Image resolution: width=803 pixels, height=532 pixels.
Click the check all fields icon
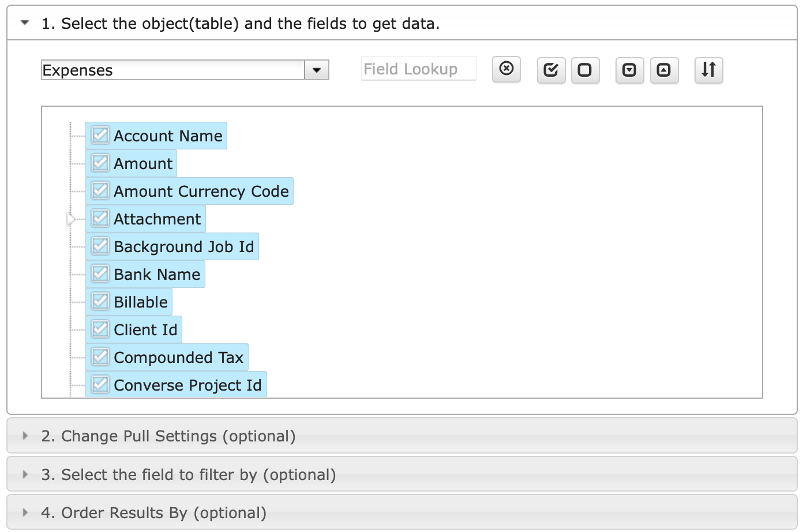551,70
